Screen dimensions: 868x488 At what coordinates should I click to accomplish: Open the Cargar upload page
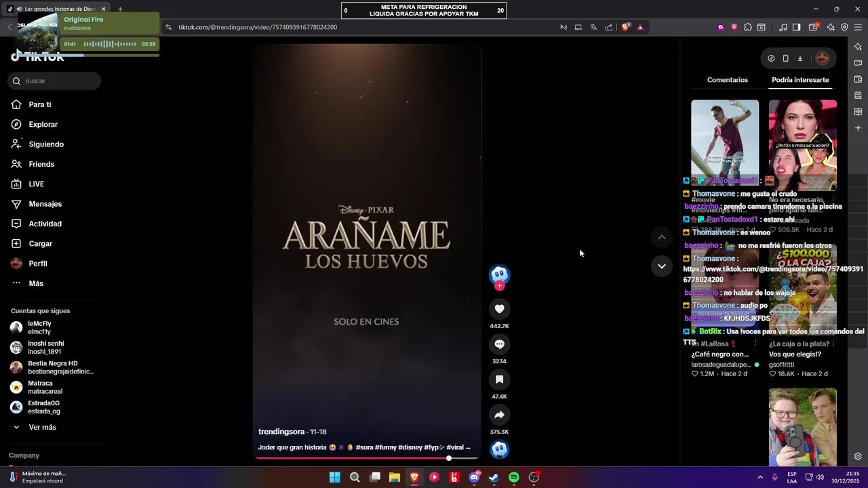click(40, 243)
